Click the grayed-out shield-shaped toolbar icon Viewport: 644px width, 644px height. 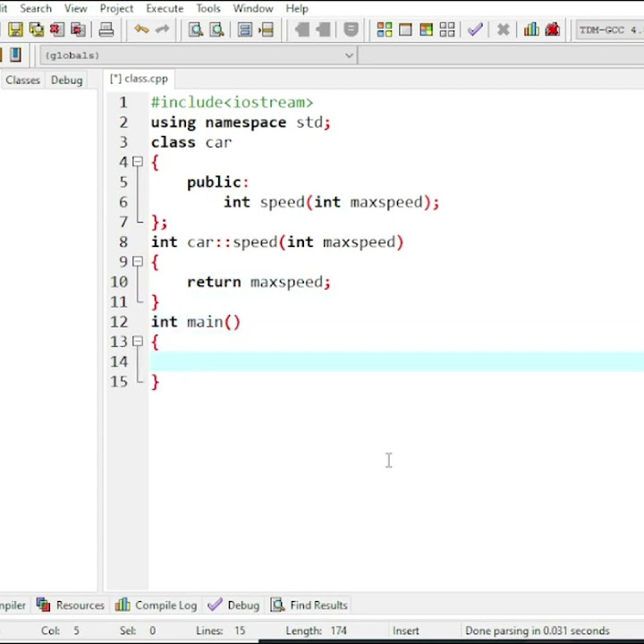click(x=351, y=30)
